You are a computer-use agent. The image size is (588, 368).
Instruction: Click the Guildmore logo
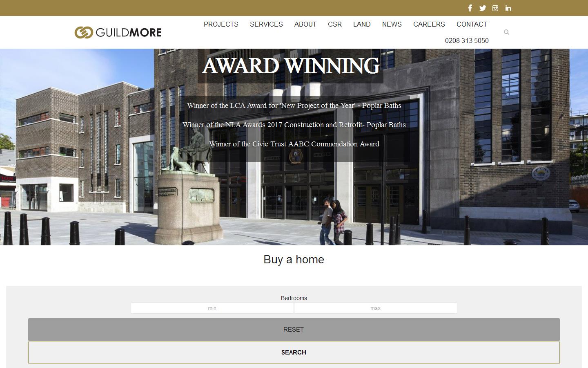tap(118, 31)
